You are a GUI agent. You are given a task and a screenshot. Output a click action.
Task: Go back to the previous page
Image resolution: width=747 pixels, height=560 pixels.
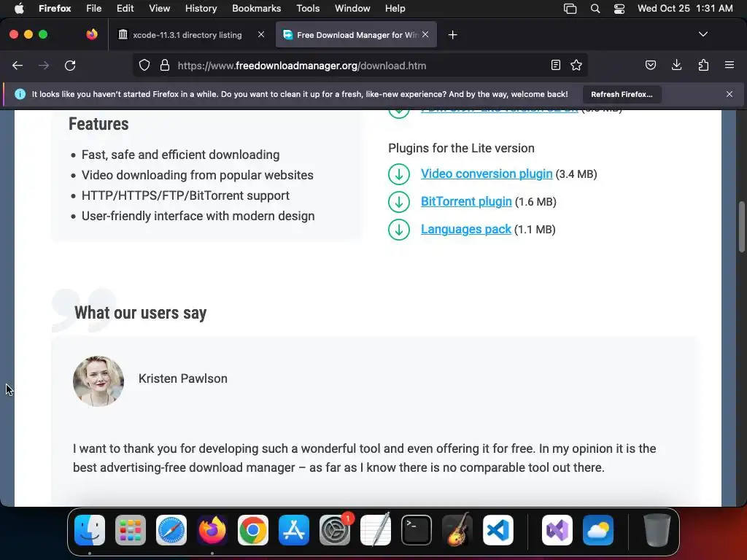pos(18,66)
